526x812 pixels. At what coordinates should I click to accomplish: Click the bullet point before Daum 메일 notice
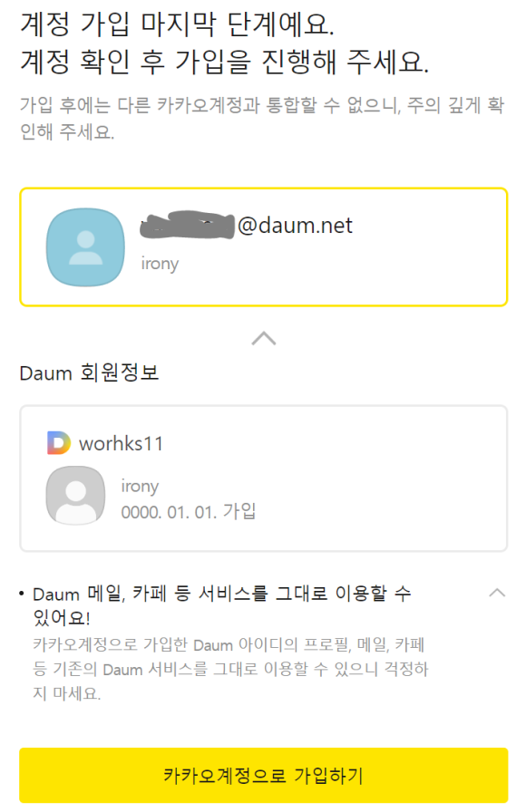pos(21,594)
